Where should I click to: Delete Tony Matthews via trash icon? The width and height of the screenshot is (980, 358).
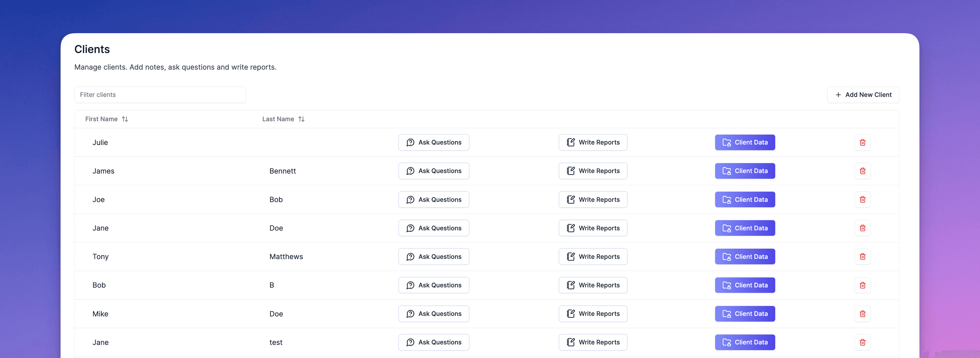coord(862,257)
